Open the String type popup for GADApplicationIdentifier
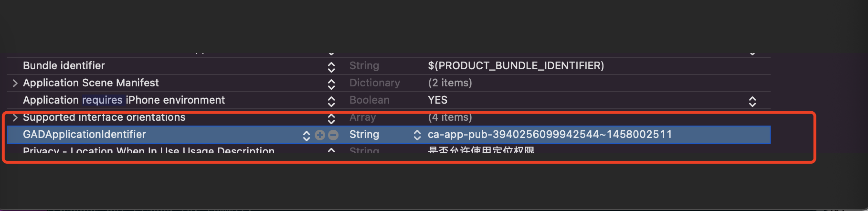The width and height of the screenshot is (868, 211). [x=417, y=135]
